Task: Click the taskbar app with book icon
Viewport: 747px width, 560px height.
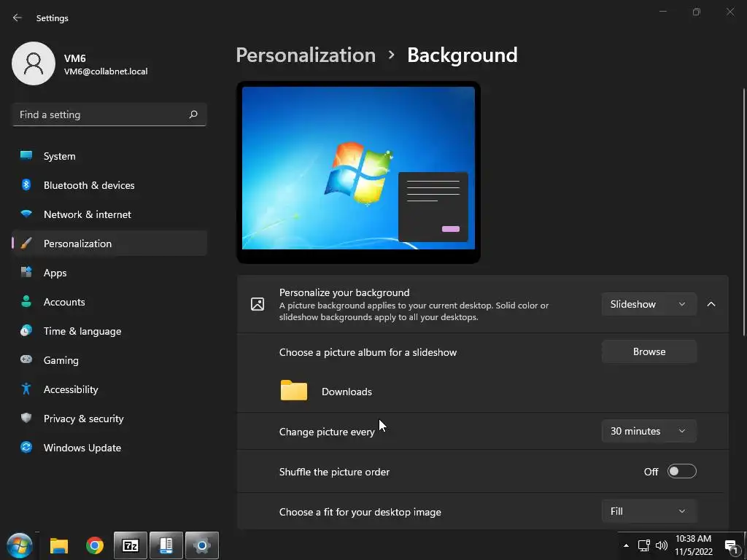Action: pos(166,545)
